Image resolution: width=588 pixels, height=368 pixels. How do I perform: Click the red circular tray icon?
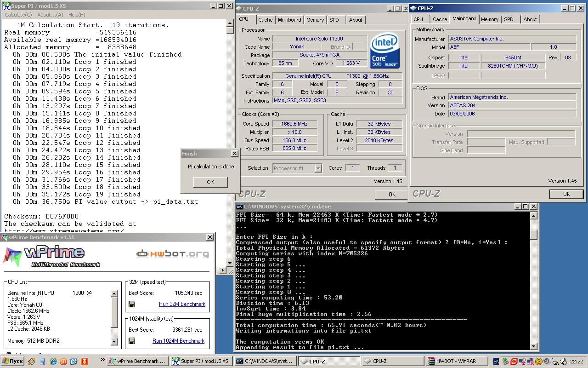(514, 362)
